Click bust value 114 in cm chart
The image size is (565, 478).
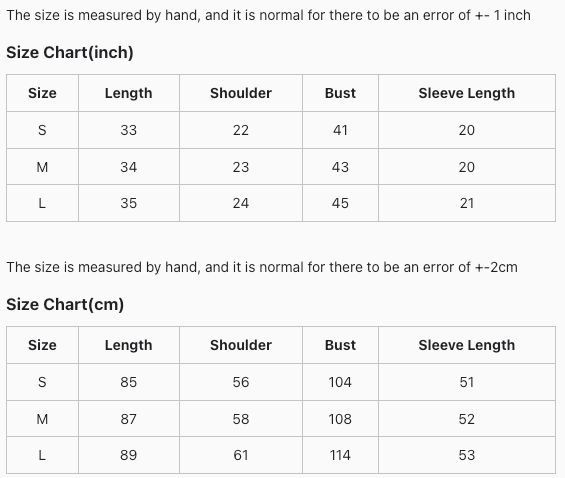pos(340,455)
